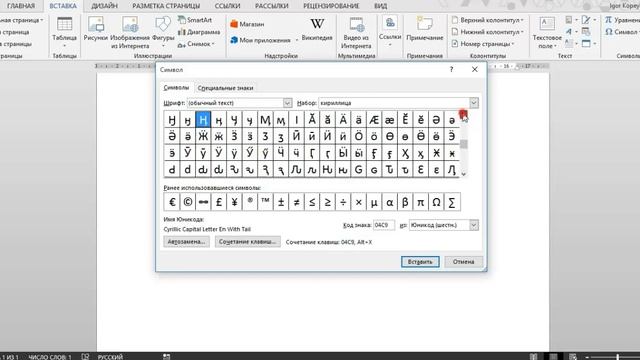Screen dimensions: 640x360
Task: Open the Снимок screenshot dropdown
Action: (x=196, y=44)
